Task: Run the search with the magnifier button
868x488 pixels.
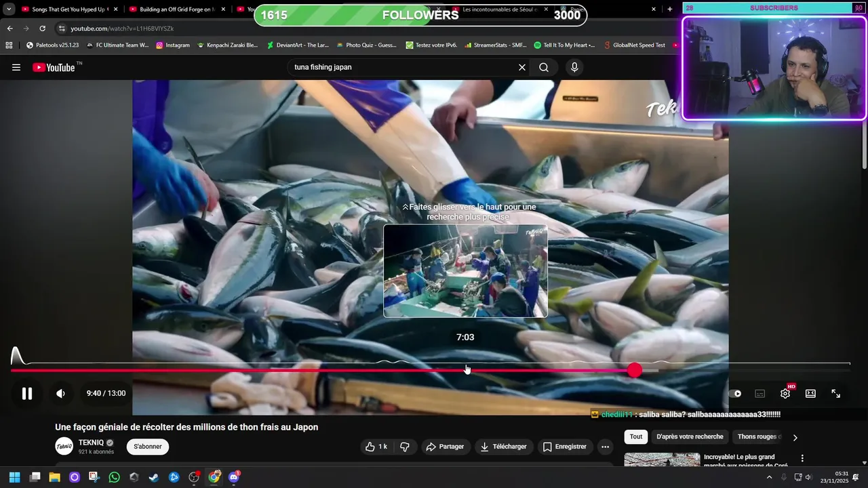Action: pos(544,67)
